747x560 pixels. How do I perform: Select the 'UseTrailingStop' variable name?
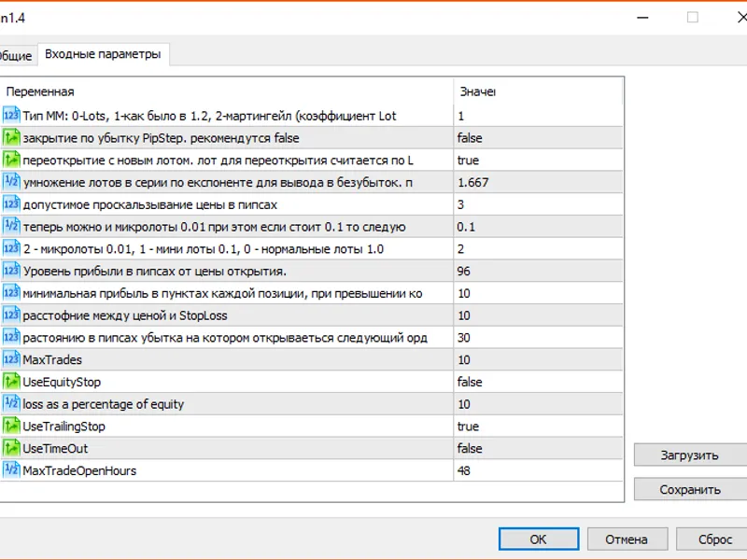(63, 427)
